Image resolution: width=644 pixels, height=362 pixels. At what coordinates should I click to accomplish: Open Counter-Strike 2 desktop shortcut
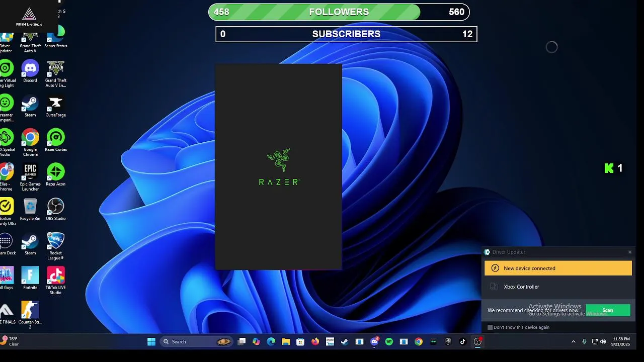(30, 315)
